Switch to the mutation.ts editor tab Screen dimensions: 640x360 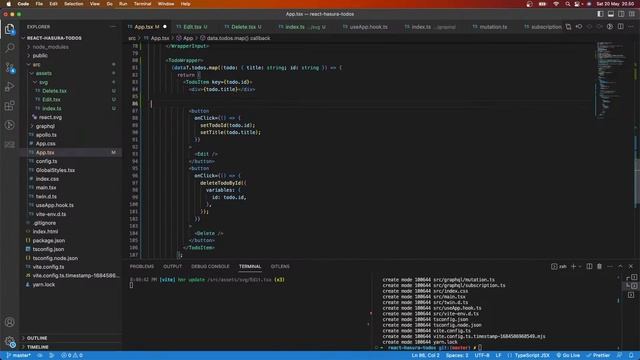pos(493,27)
